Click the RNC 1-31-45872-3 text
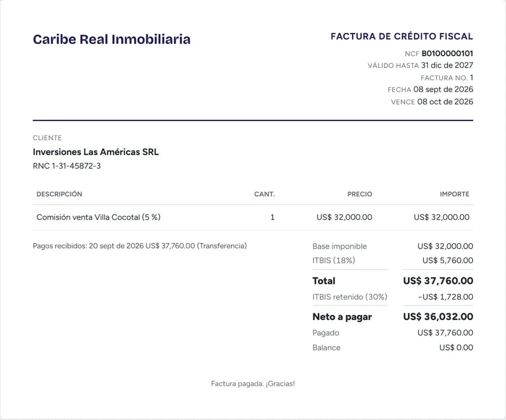 [x=67, y=166]
